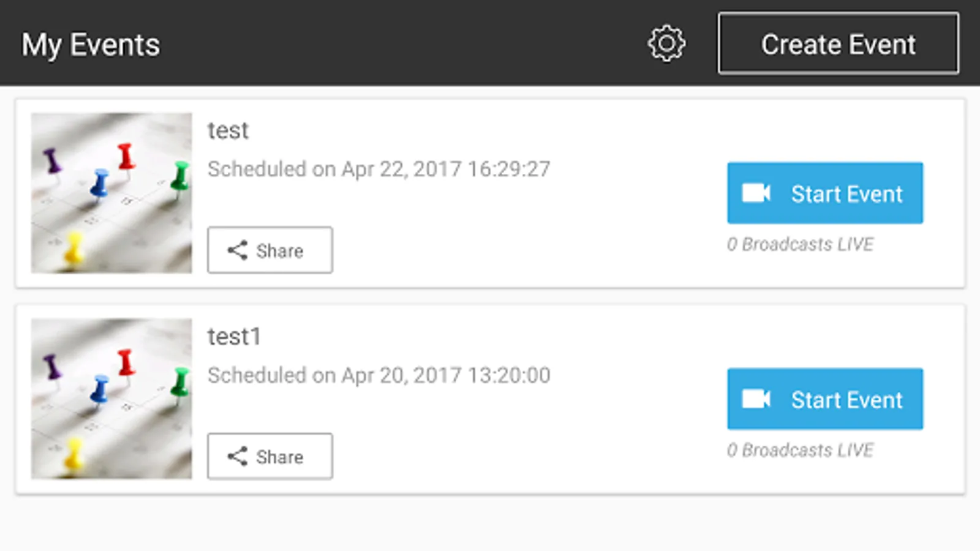Click share icon for the test1 event
This screenshot has width=980, height=551.
coord(237,456)
